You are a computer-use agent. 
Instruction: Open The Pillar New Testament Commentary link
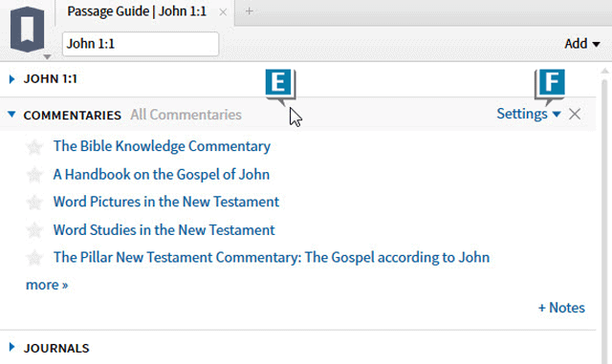coord(272,258)
